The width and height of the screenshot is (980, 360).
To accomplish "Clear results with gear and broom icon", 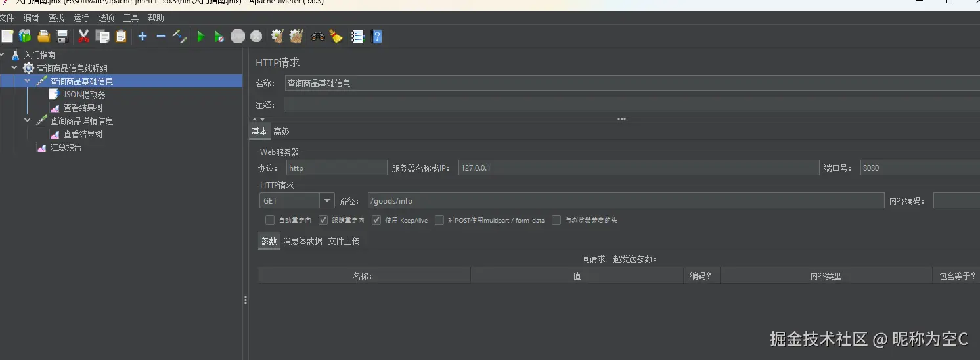I will (278, 37).
